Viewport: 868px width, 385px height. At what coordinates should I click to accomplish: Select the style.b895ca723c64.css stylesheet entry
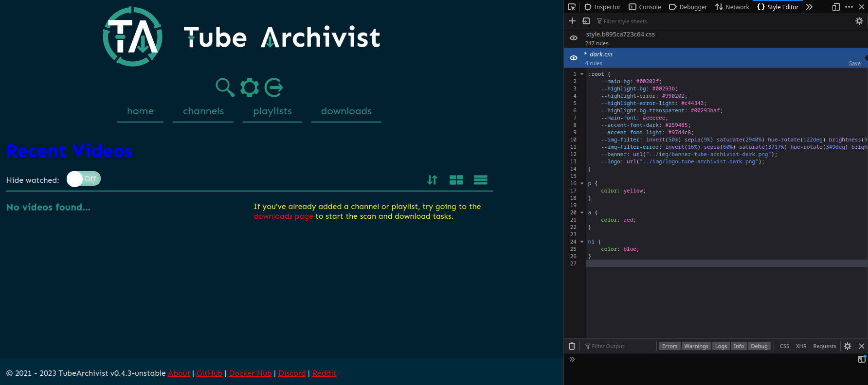716,38
